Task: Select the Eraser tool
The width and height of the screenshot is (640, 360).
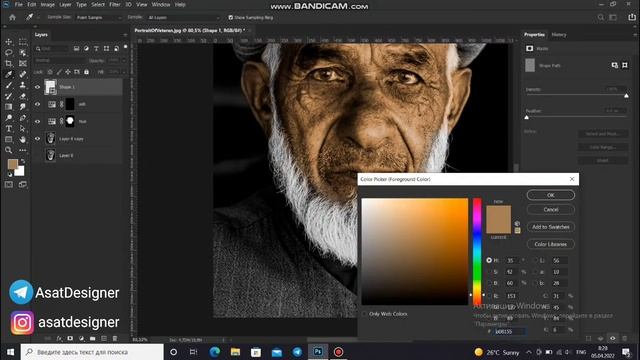Action: pos(23,96)
